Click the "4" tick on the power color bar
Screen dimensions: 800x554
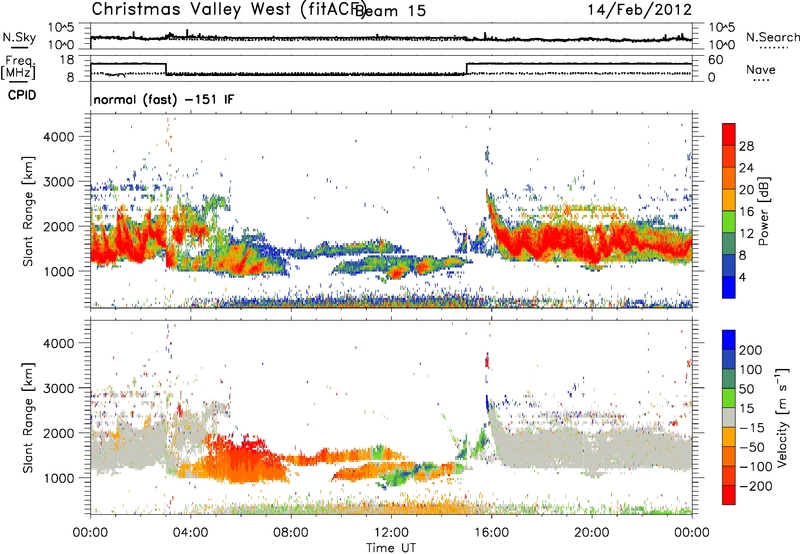pos(743,277)
